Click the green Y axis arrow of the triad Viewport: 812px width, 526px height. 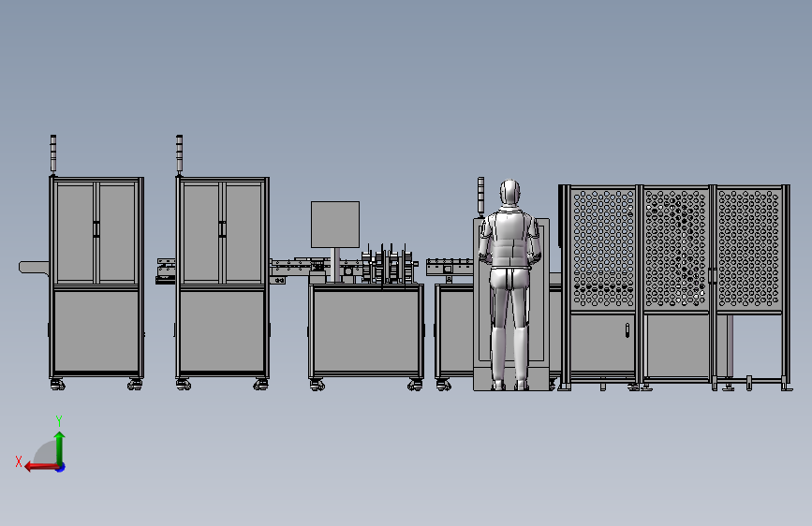(60, 447)
